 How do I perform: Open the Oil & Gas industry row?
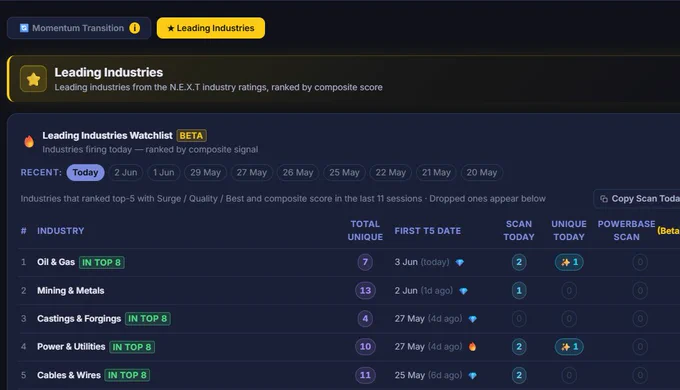point(349,262)
